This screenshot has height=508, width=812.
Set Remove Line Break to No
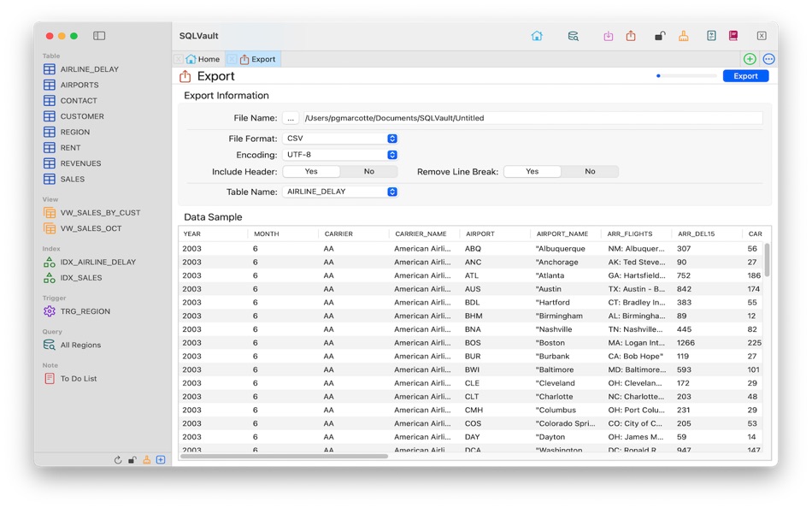click(x=590, y=172)
